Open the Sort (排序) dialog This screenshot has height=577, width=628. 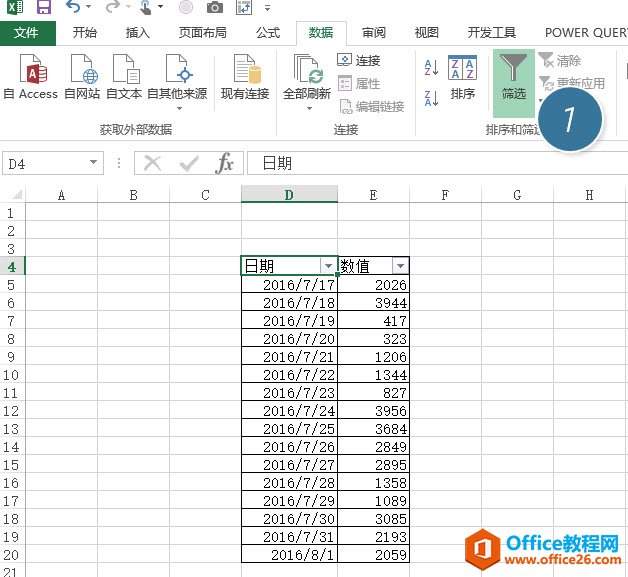(x=463, y=77)
